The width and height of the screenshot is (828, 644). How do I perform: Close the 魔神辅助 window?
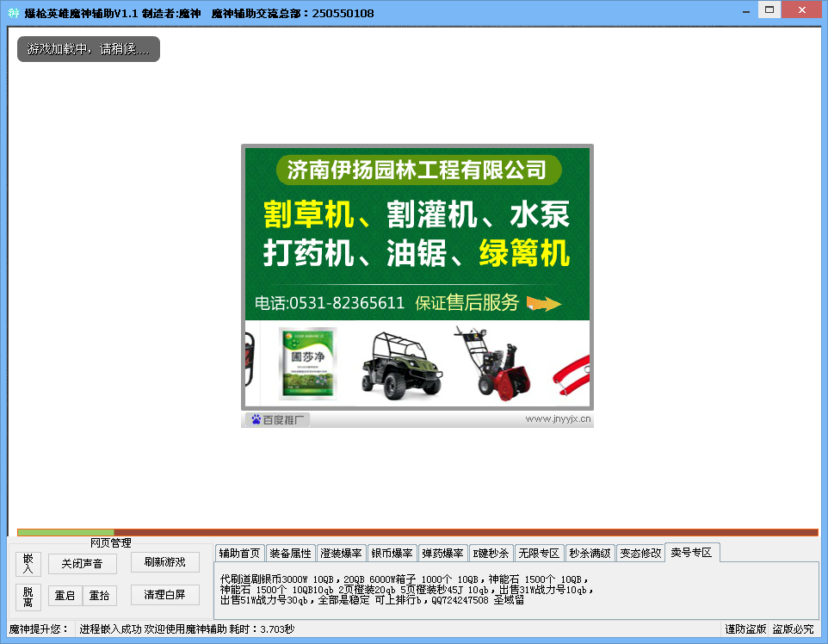(x=801, y=10)
